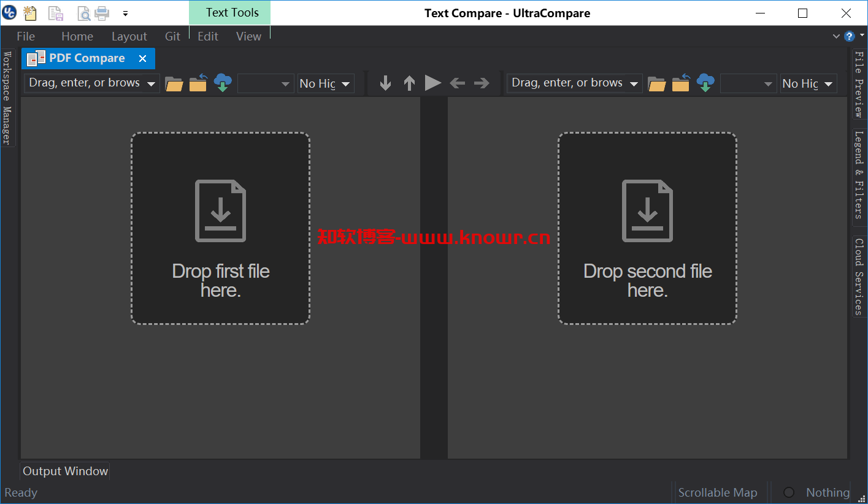Click the first file download document icon
Screen dimensions: 868x504
coord(220,210)
